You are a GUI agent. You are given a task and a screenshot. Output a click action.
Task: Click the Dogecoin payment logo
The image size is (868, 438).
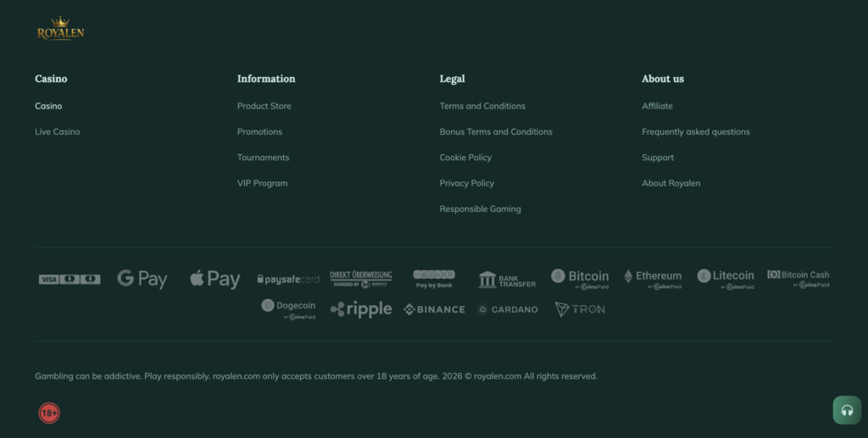[288, 310]
